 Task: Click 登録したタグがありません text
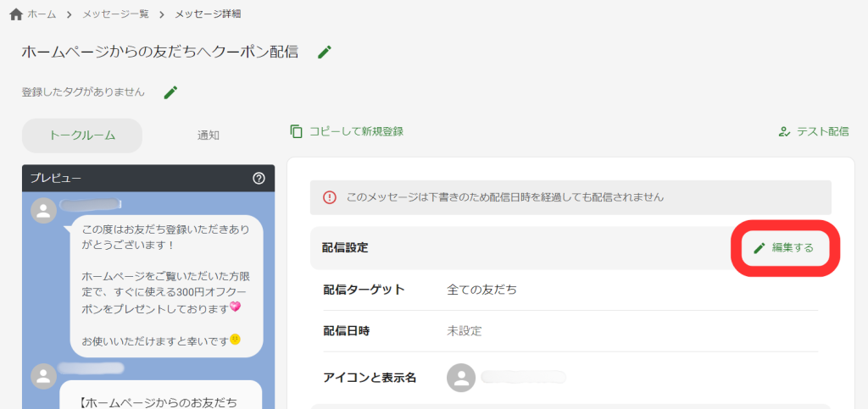[x=83, y=92]
